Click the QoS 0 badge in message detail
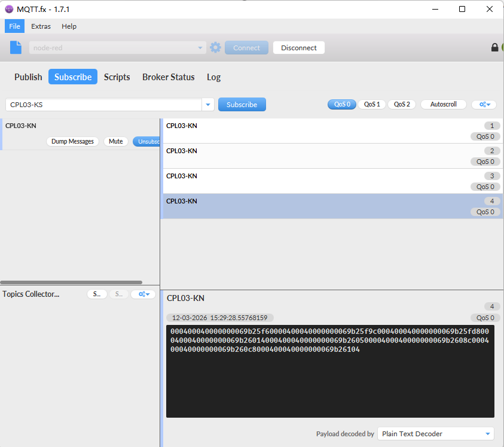Image resolution: width=504 pixels, height=447 pixels. pos(485,318)
